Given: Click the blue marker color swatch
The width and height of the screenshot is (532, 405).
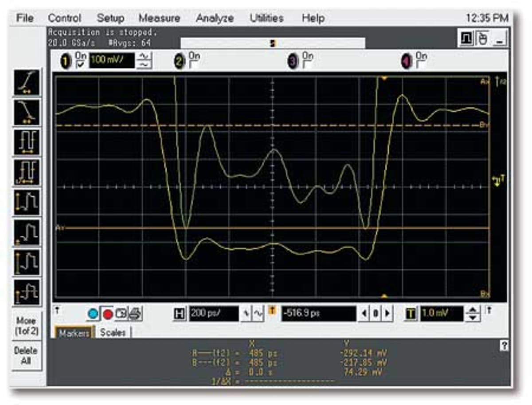Looking at the screenshot, I should click(x=93, y=314).
